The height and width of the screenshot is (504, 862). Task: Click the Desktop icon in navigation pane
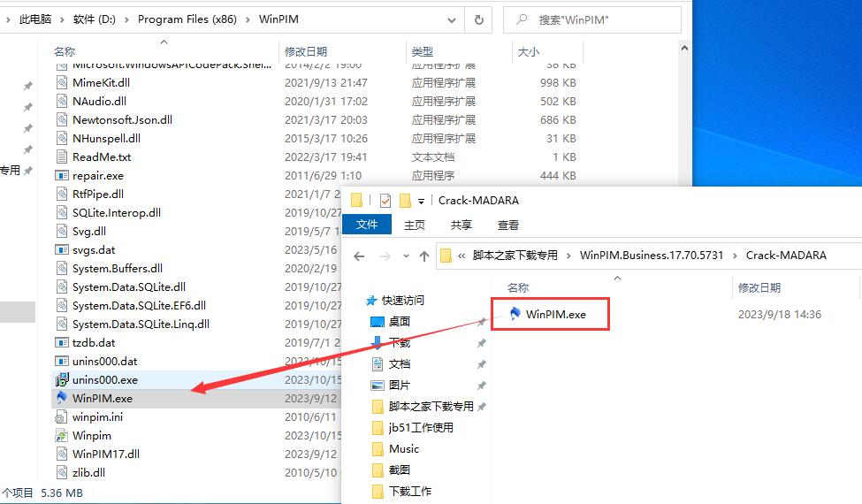(378, 322)
